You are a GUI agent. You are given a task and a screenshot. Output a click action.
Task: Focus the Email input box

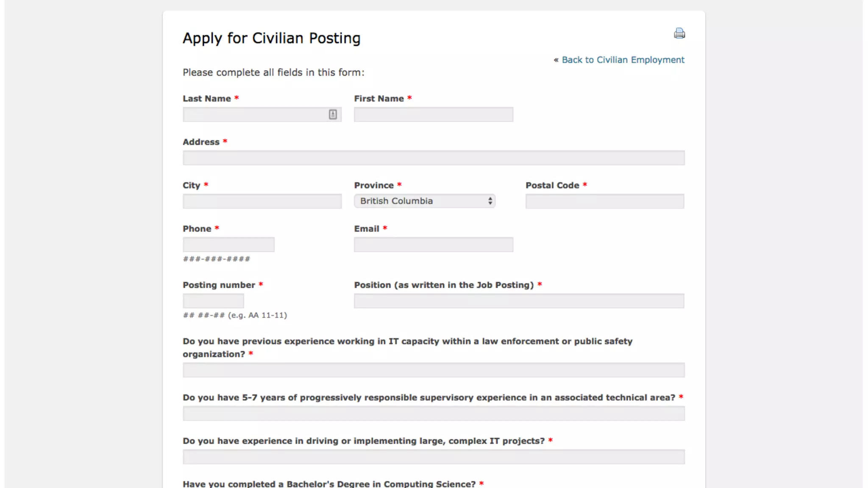tap(433, 245)
